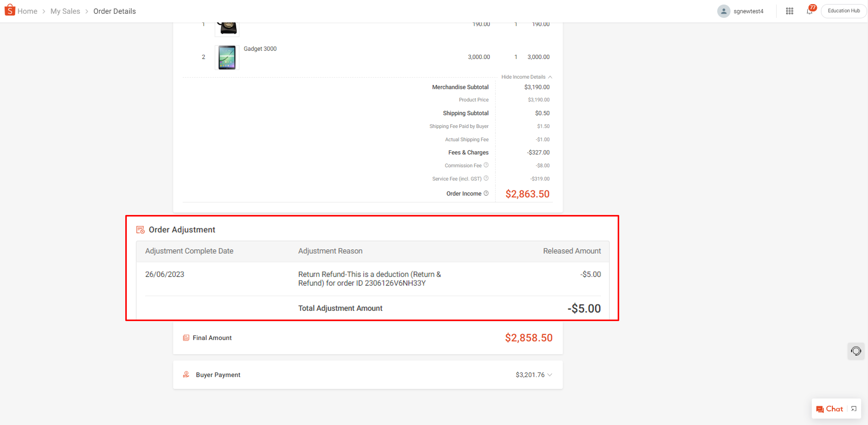Expand the Buyer Payment breakdown
The image size is (868, 425).
[x=550, y=375]
